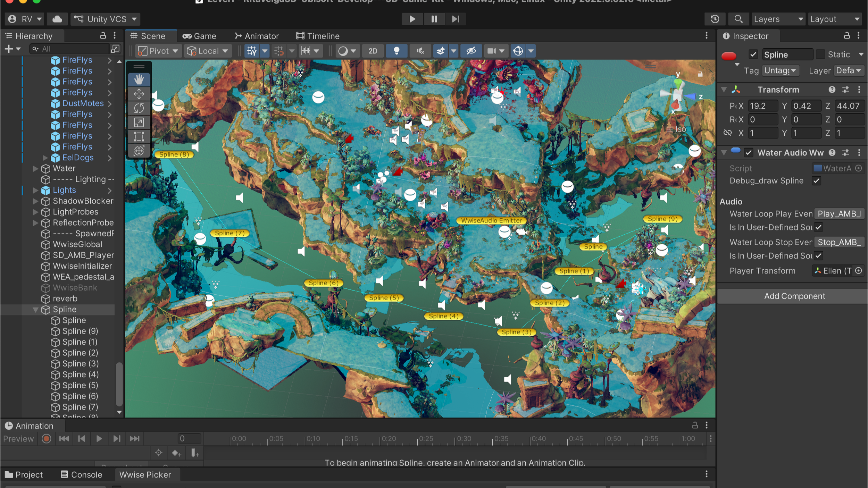Click the Animation add keyframe icon
The height and width of the screenshot is (488, 868).
click(x=176, y=453)
